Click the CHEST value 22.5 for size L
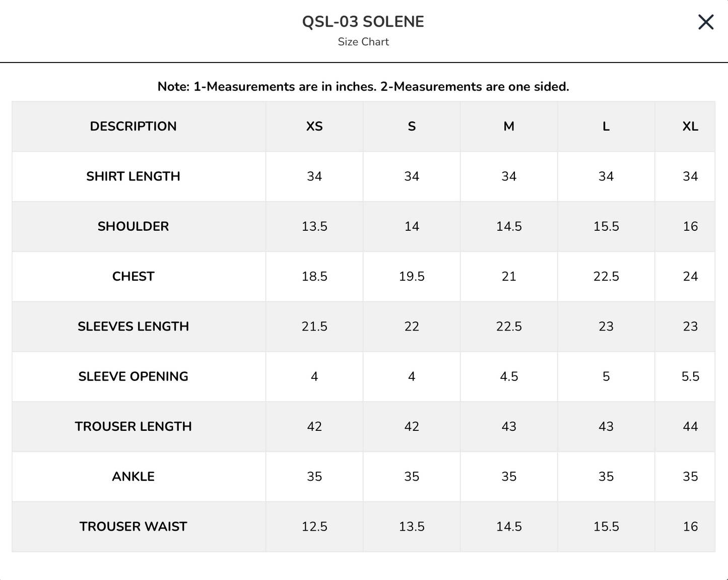The height and width of the screenshot is (580, 728). coord(606,276)
